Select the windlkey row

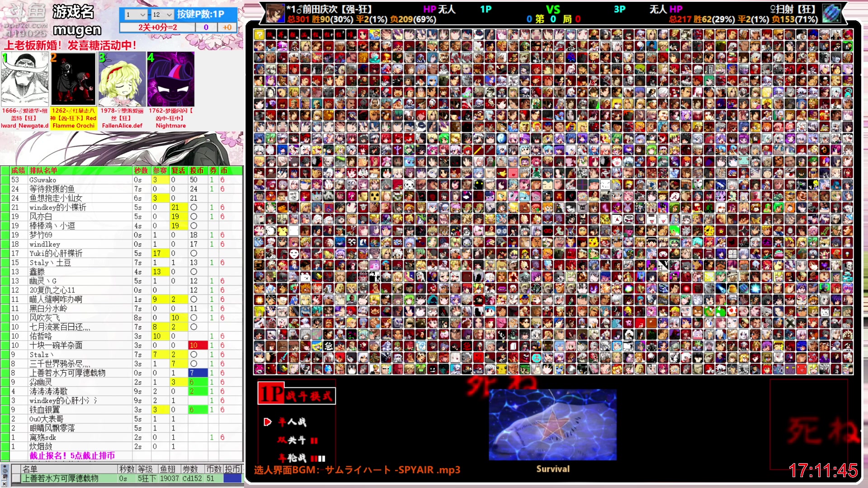tap(122, 244)
